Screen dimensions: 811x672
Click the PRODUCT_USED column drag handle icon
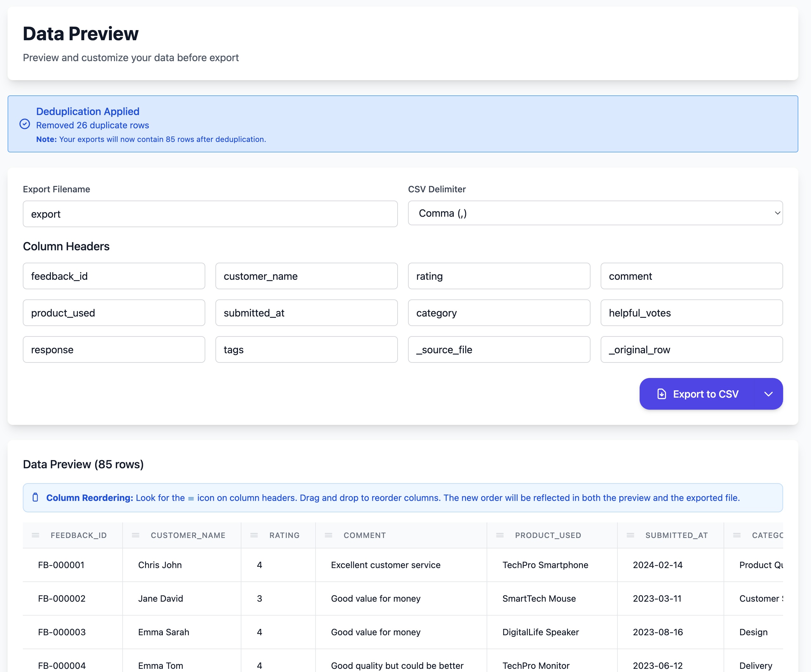coord(500,535)
